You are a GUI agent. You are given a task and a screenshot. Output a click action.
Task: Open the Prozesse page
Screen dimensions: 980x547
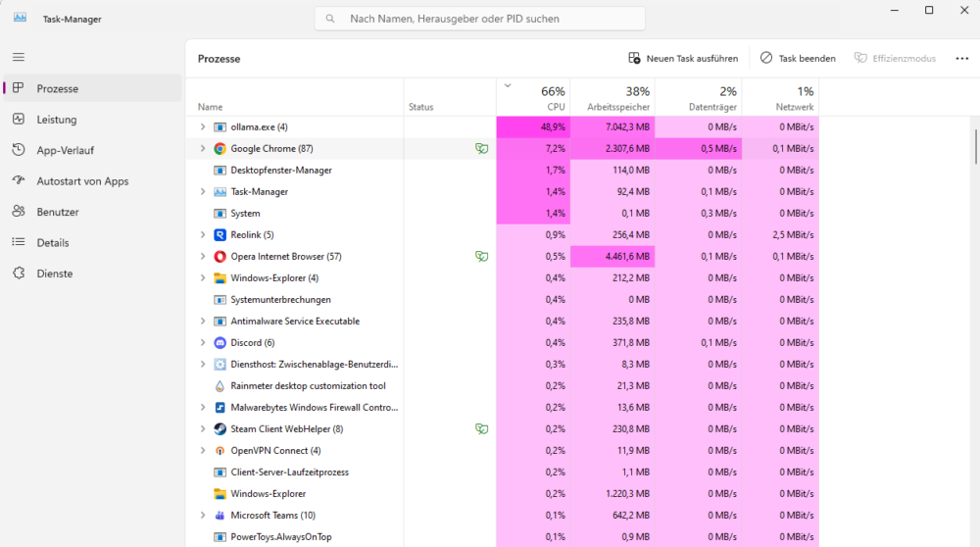coord(92,88)
